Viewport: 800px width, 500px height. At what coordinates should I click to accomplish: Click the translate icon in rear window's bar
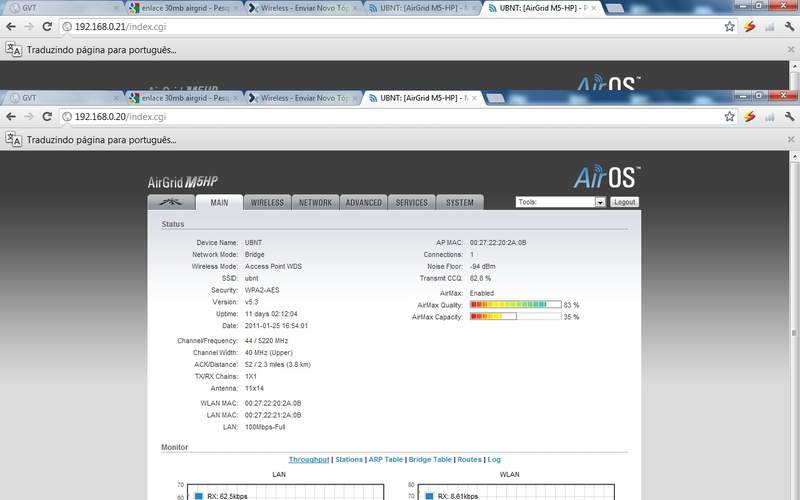[x=14, y=49]
